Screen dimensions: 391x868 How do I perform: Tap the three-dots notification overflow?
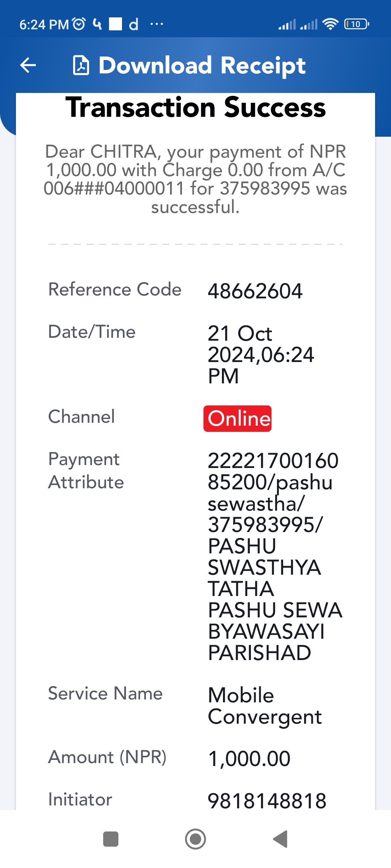[156, 24]
